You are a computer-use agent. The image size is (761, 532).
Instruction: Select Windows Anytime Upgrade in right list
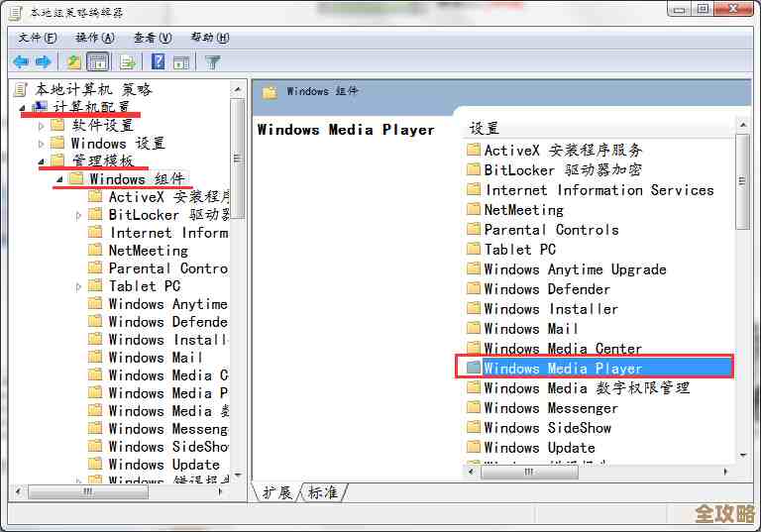tap(575, 268)
